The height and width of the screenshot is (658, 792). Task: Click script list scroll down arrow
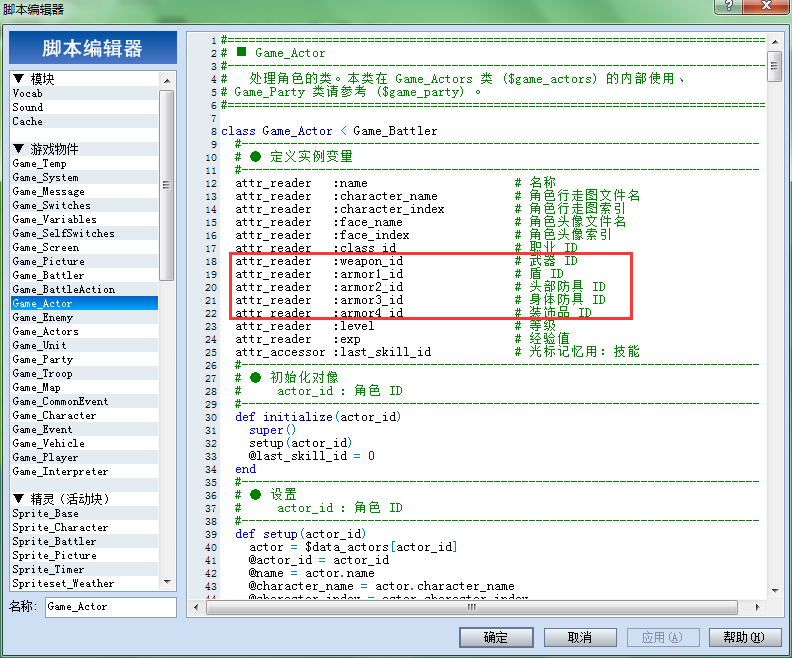(x=167, y=582)
